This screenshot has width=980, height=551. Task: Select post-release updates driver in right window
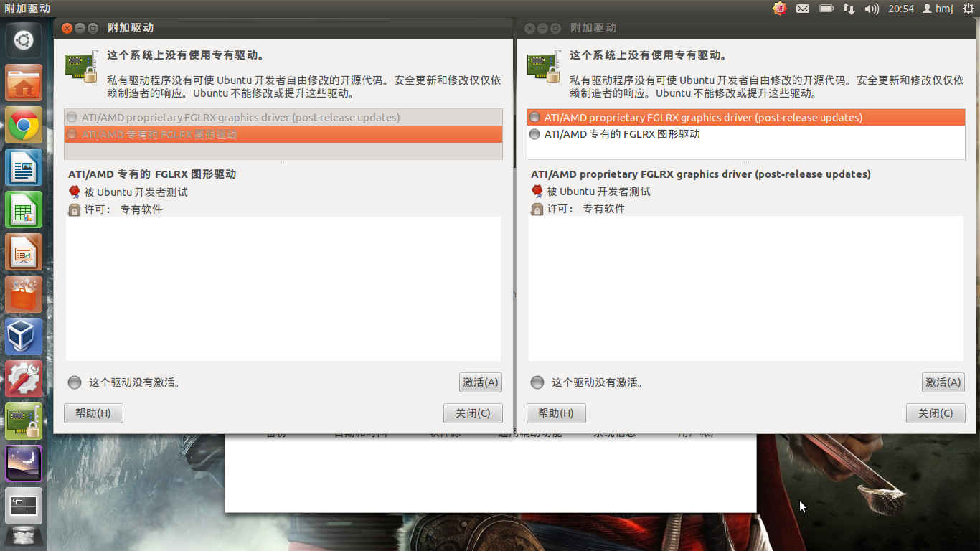coord(746,117)
